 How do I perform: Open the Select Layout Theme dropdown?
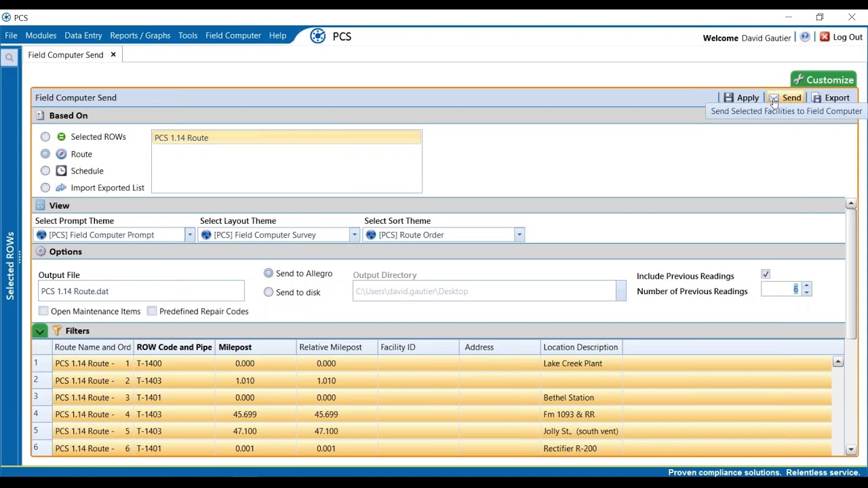coord(354,235)
